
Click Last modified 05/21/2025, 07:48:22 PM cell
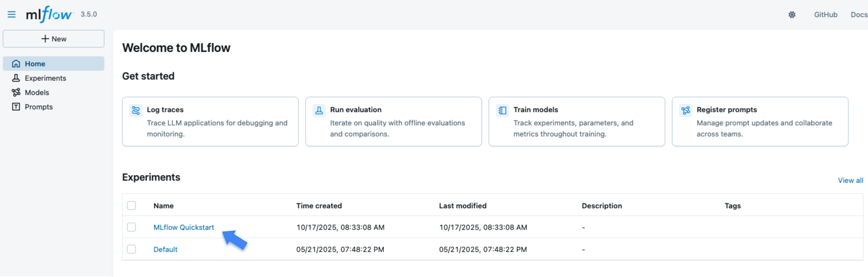tap(483, 249)
